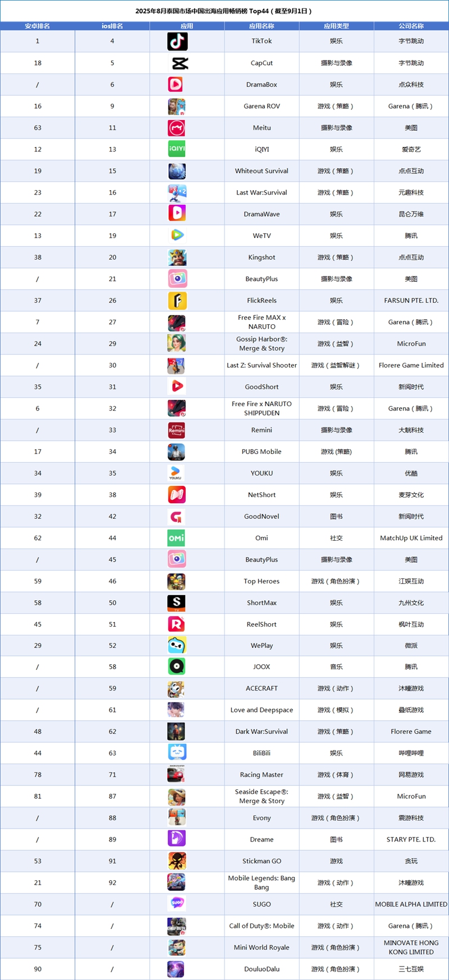The height and width of the screenshot is (980, 449).
Task: Click the Love and Deepspace app name
Action: click(x=262, y=710)
